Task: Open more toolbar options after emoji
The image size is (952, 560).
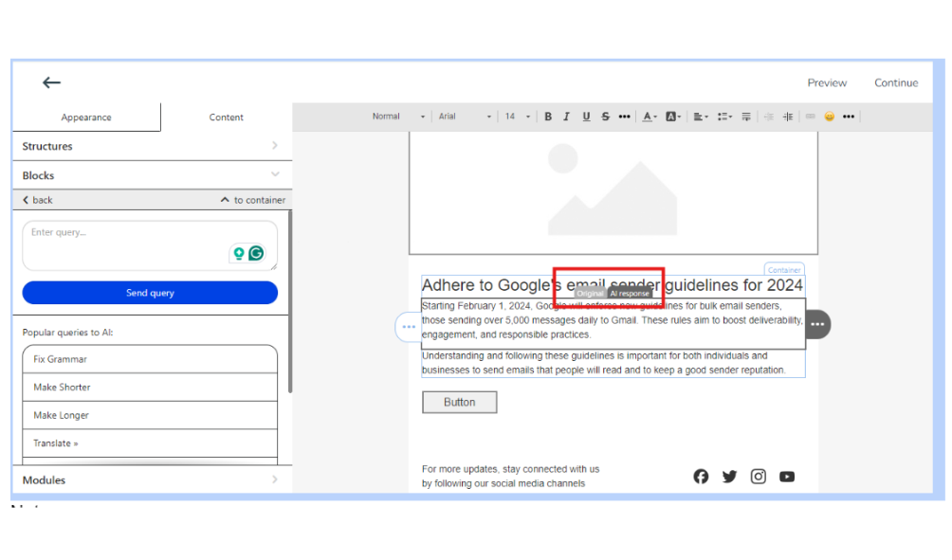Action: pyautogui.click(x=849, y=117)
